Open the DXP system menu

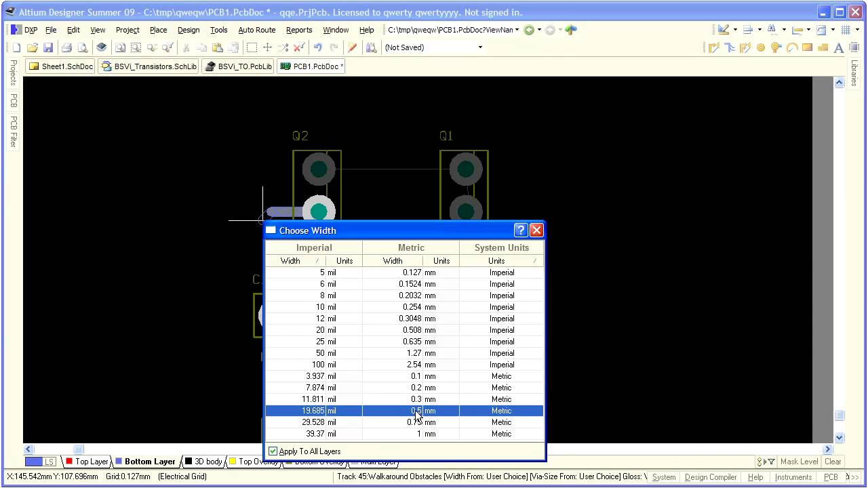24,30
